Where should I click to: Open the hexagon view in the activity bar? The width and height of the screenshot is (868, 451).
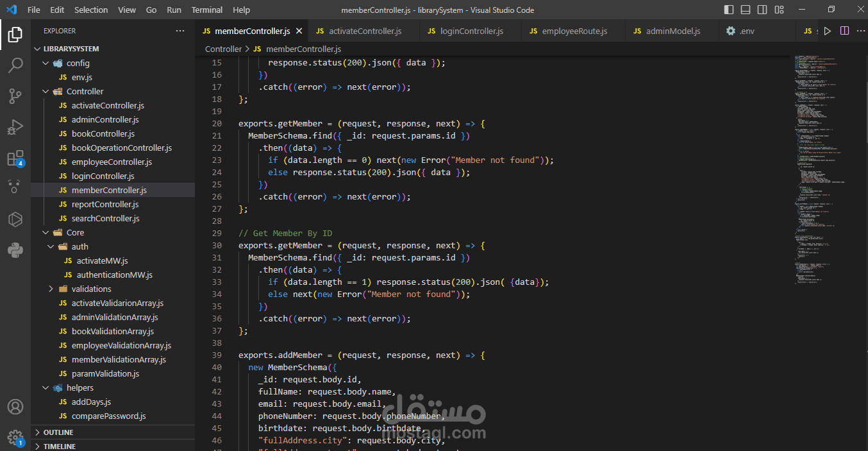click(15, 219)
